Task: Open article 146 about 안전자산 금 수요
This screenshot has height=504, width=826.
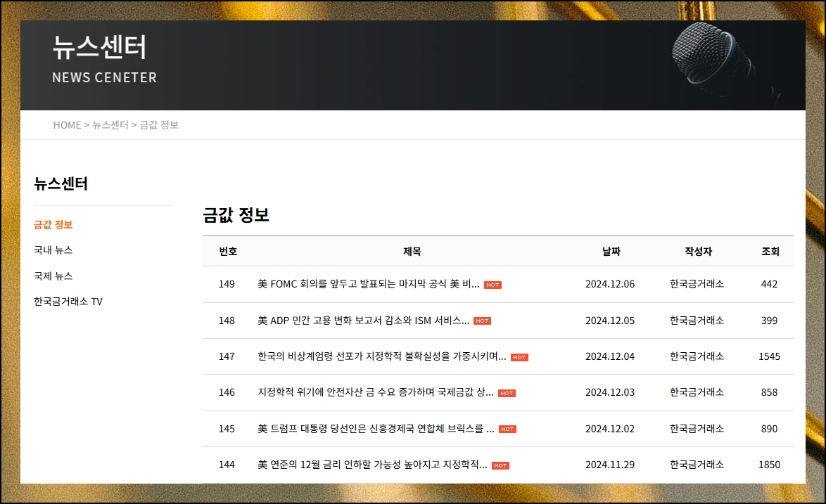Action: tap(375, 392)
